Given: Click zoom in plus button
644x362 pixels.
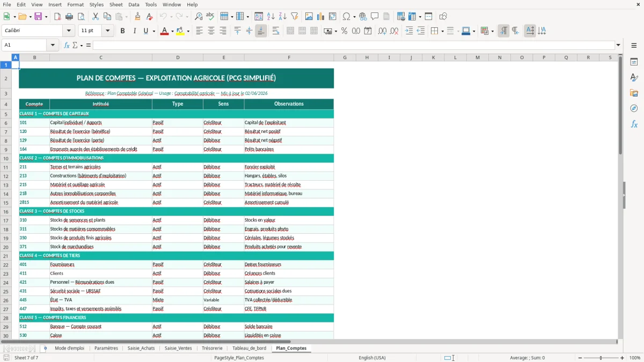Looking at the screenshot, I should (623, 358).
